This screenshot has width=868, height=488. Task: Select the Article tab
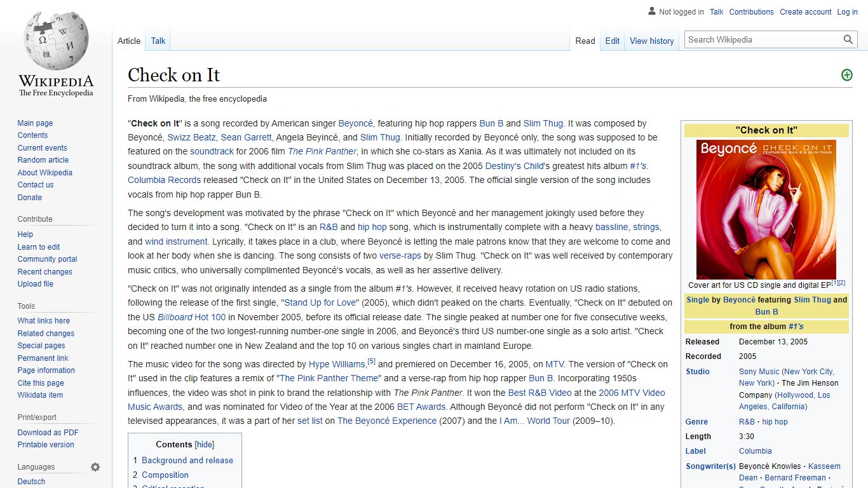point(129,41)
